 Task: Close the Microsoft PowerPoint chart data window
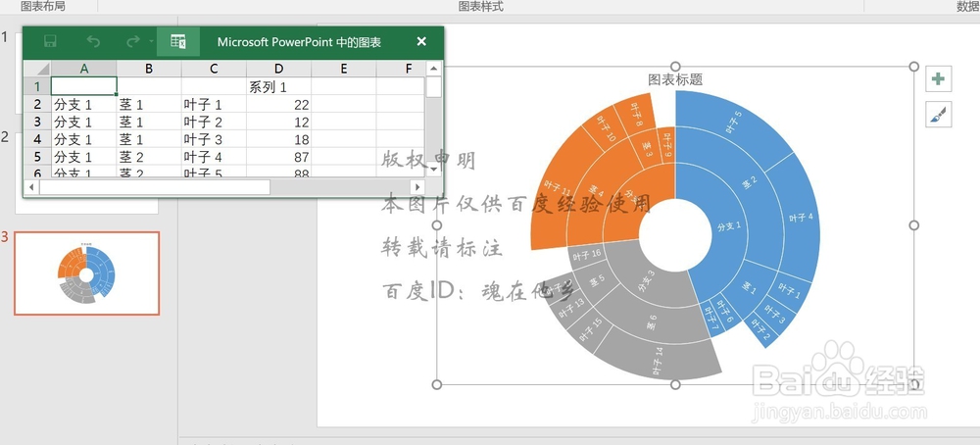(421, 41)
